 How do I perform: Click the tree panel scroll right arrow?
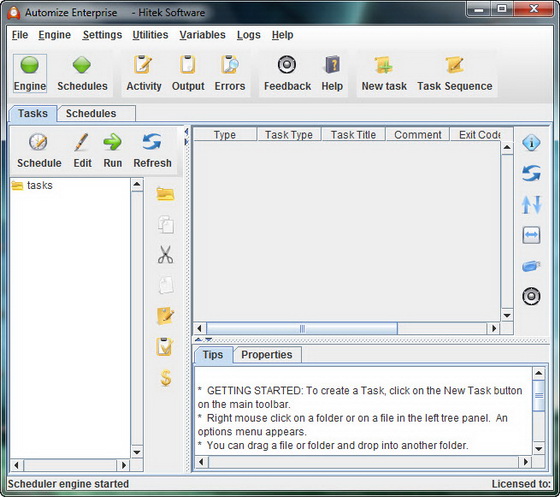[124, 465]
